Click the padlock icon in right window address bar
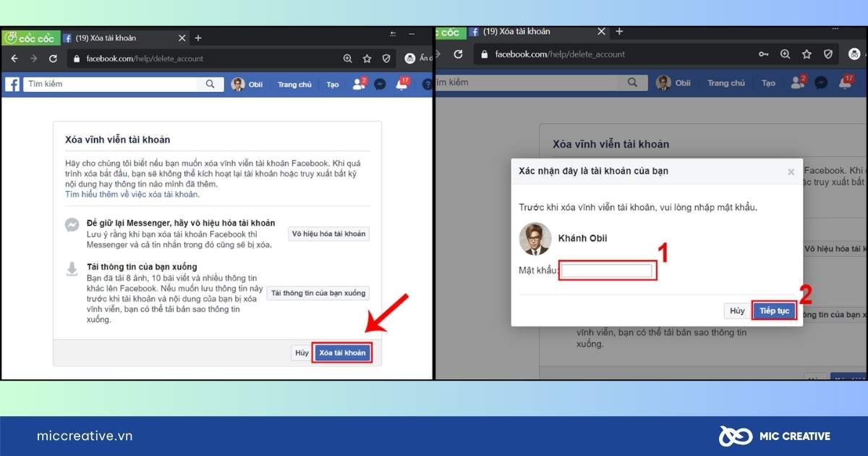 coord(485,54)
